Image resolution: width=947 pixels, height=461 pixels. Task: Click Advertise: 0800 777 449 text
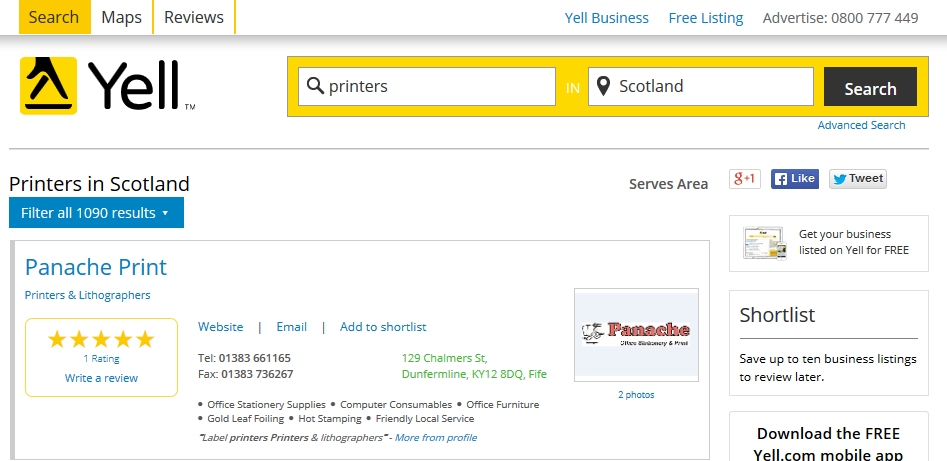840,18
